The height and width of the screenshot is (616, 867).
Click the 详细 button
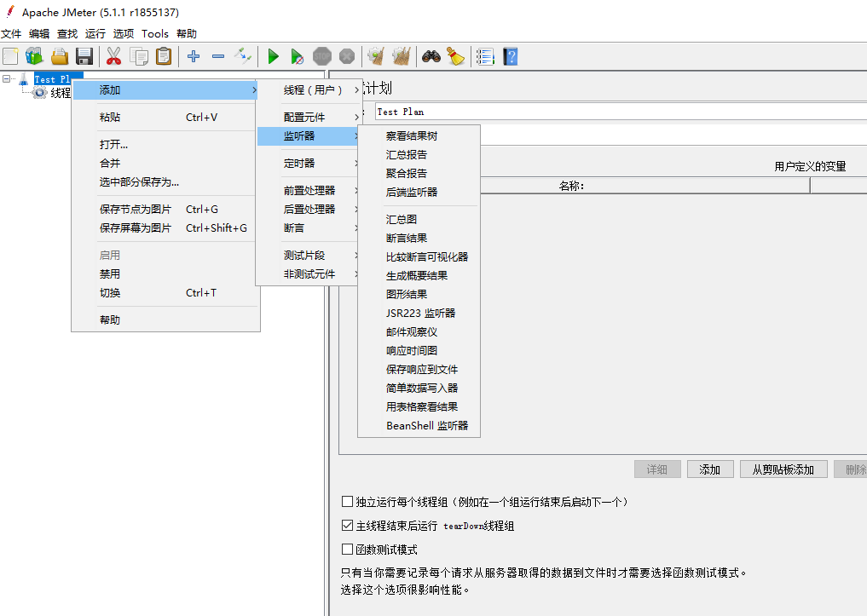click(x=657, y=469)
